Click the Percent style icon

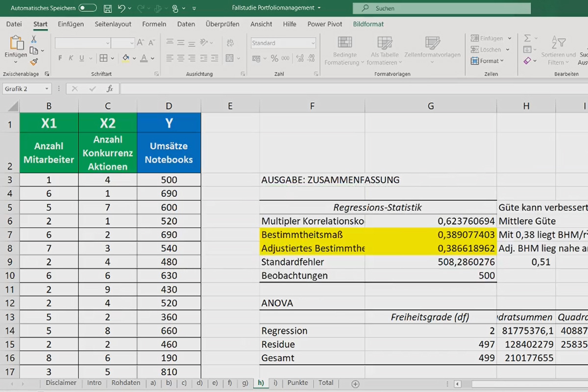(274, 58)
